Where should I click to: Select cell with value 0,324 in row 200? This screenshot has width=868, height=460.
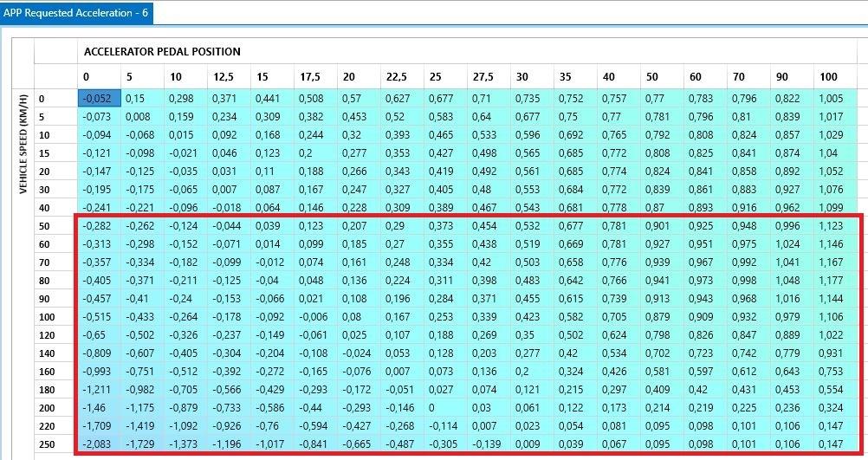click(x=835, y=407)
